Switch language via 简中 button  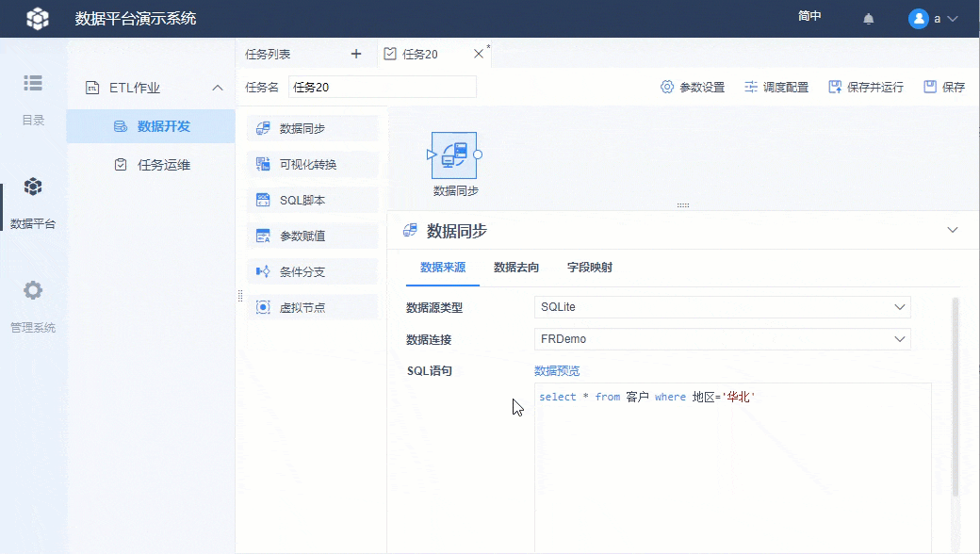tap(809, 16)
